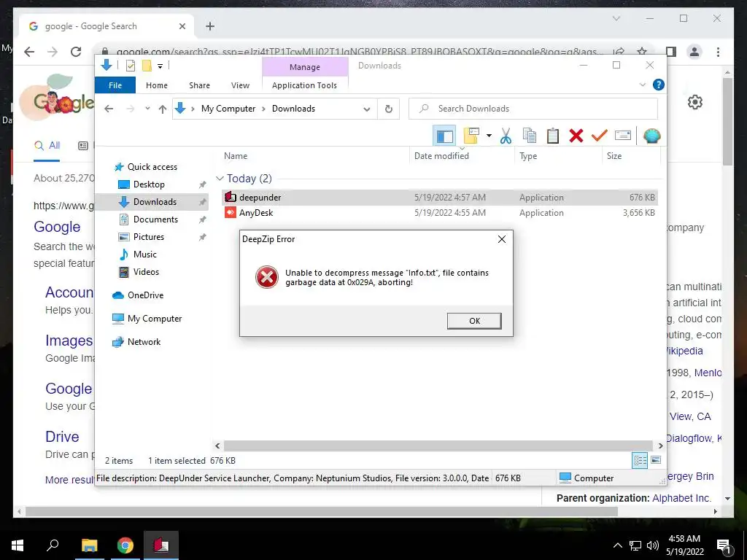747x560 pixels.
Task: Open new tab in Chrome
Action: (209, 26)
